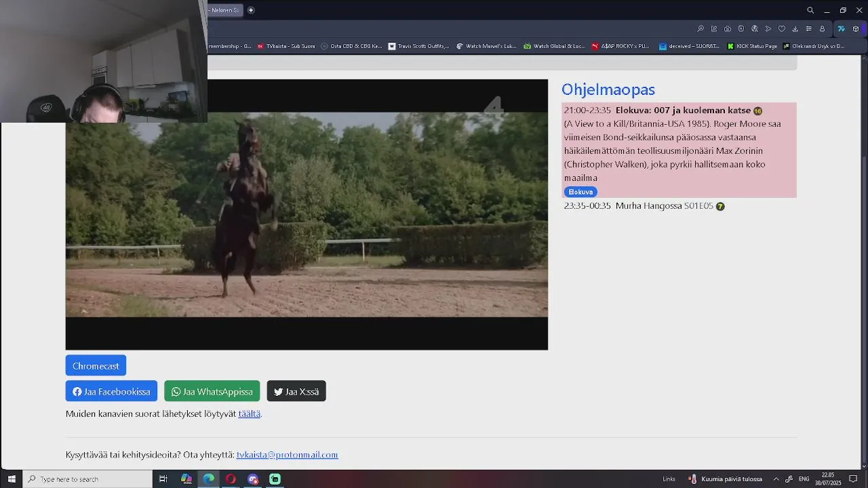
Task: Click the profile account icon
Action: (823, 29)
